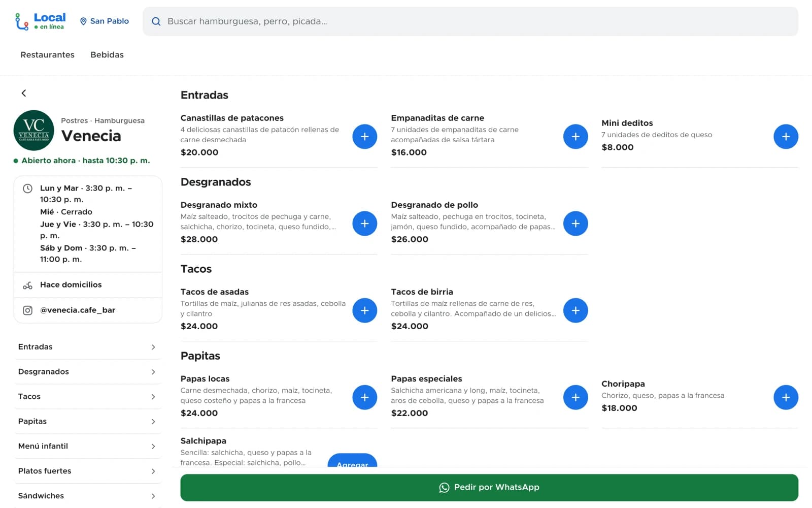
Task: Click the Local logo
Action: (40, 21)
